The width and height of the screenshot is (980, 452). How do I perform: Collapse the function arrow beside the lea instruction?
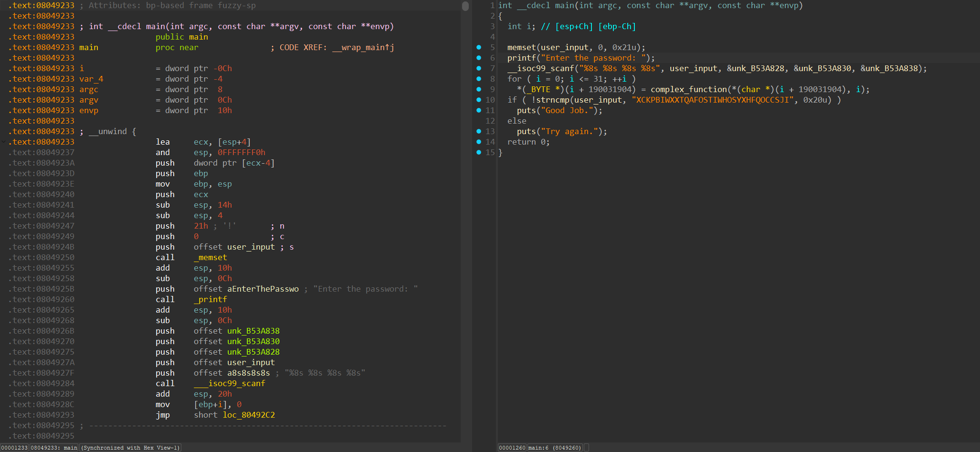click(x=4, y=142)
